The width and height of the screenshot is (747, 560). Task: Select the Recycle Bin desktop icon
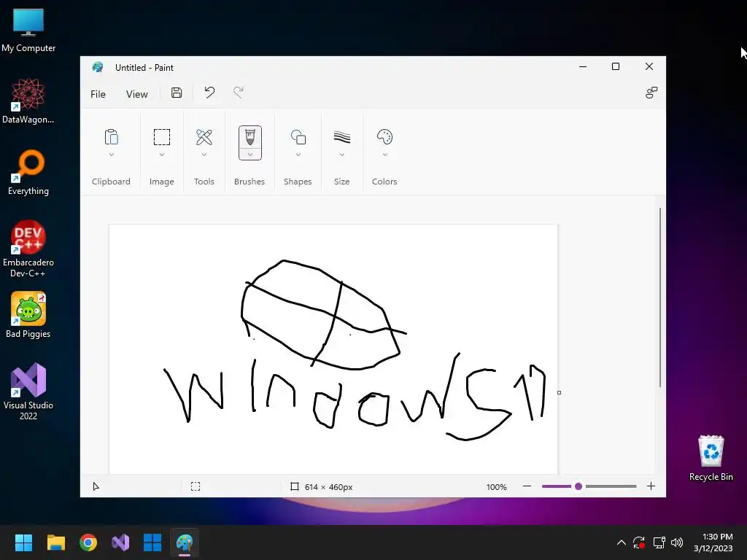point(711,458)
